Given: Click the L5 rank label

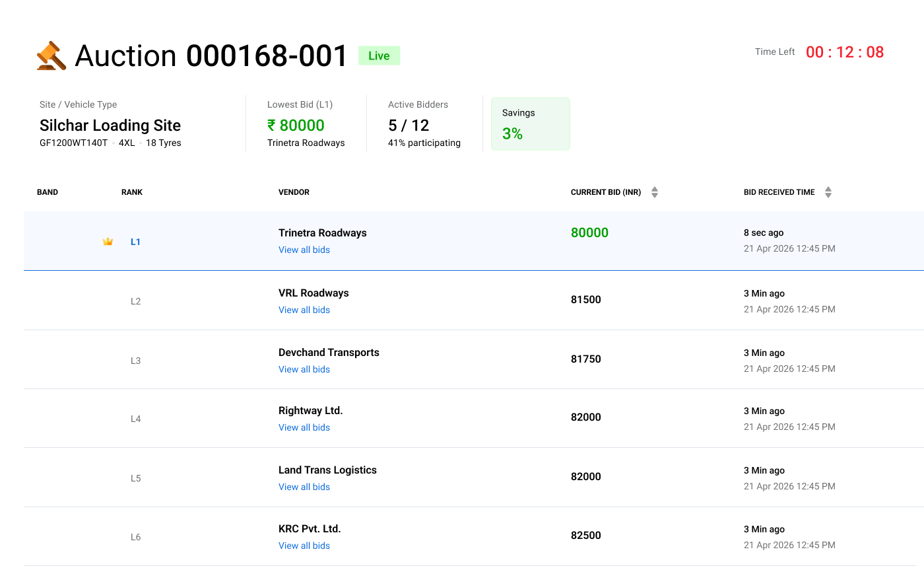Looking at the screenshot, I should point(135,478).
